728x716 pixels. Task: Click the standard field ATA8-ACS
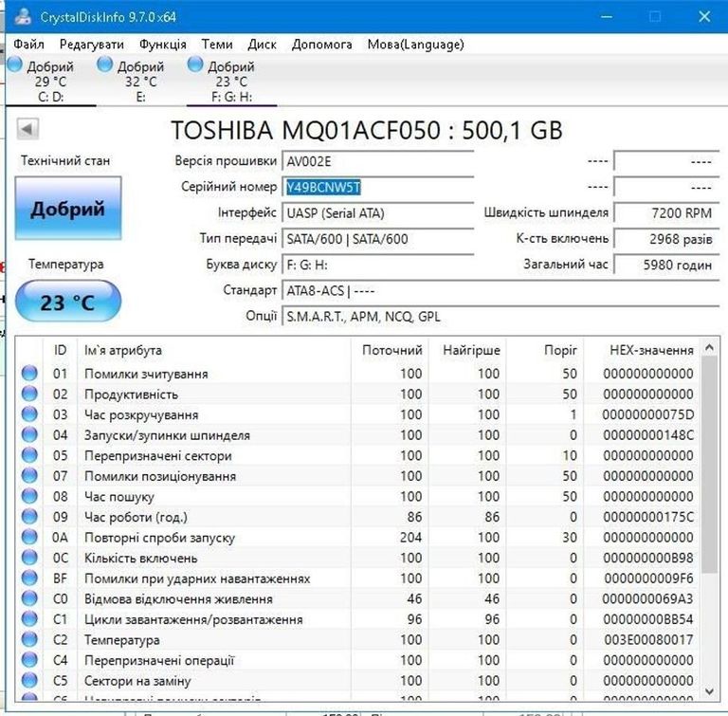click(x=500, y=291)
